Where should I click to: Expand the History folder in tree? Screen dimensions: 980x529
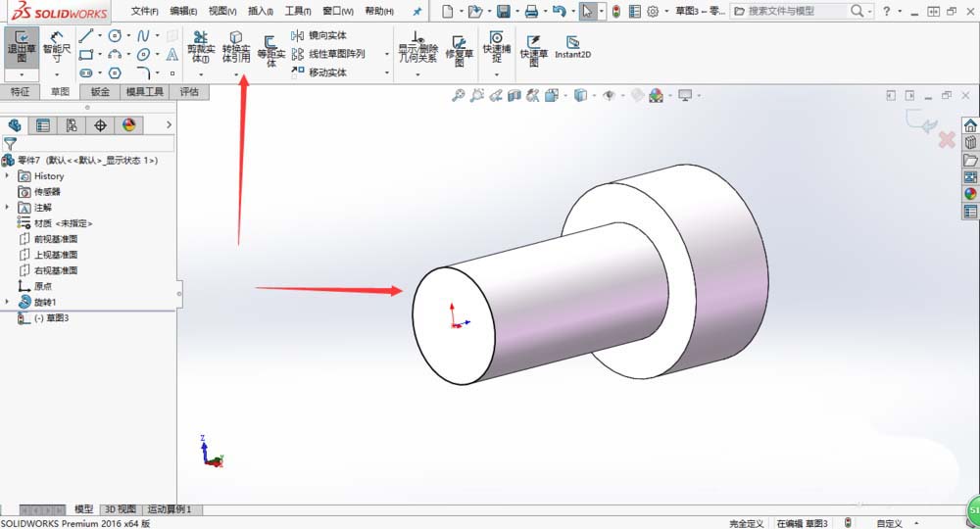coord(9,176)
